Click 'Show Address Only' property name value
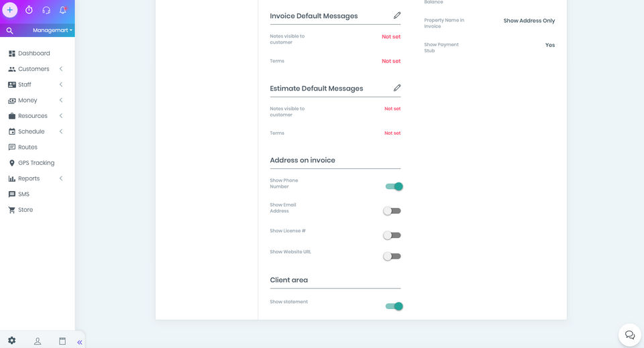The image size is (644, 348). (529, 21)
